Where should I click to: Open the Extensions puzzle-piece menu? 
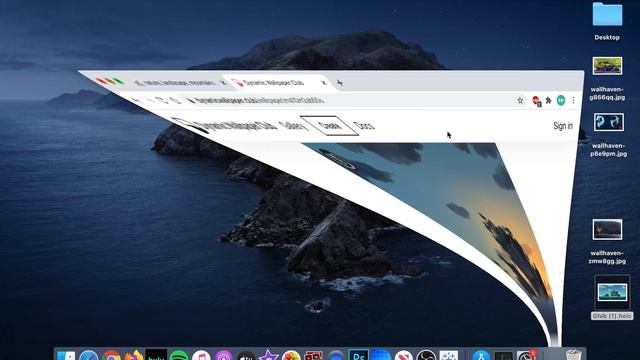tap(548, 100)
